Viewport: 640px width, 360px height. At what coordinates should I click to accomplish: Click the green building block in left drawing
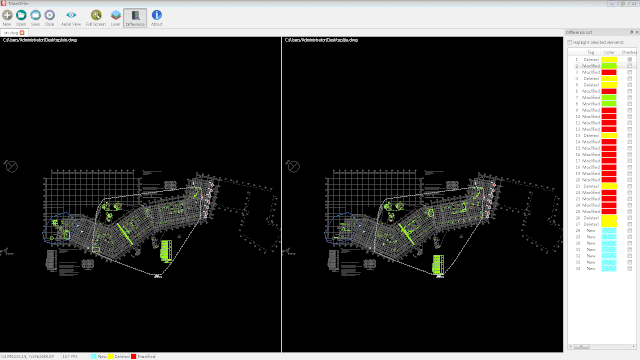pos(166,251)
